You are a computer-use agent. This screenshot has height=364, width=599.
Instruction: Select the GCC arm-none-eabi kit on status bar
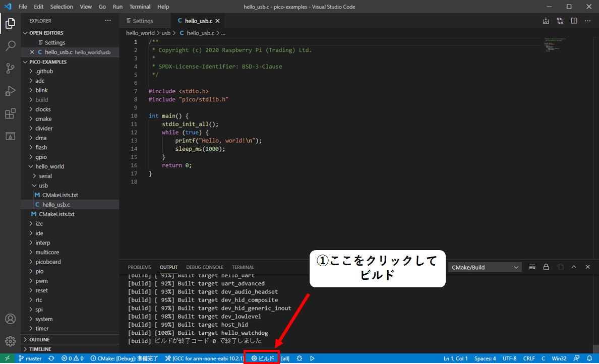coord(204,358)
